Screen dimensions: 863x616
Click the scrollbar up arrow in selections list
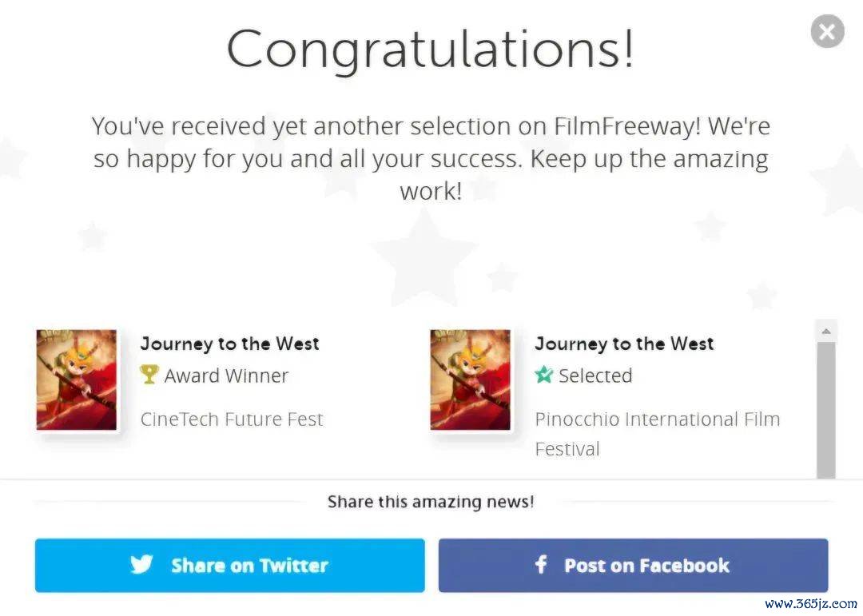825,331
